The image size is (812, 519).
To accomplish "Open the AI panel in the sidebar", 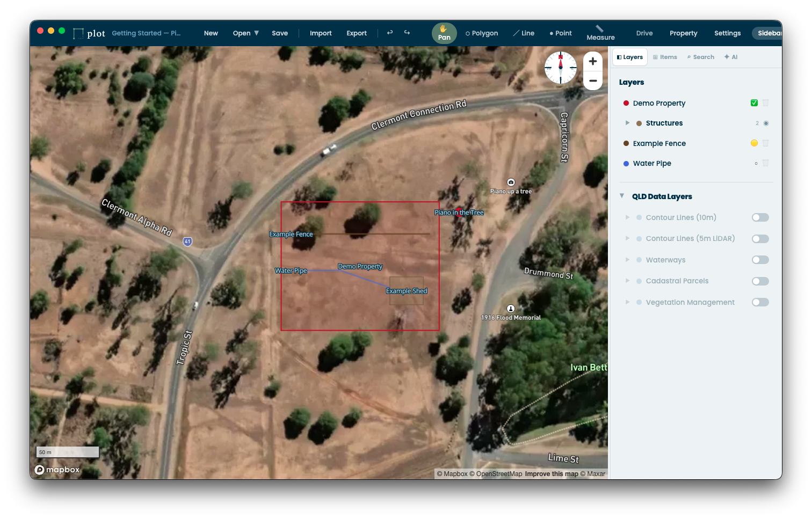I will click(731, 57).
